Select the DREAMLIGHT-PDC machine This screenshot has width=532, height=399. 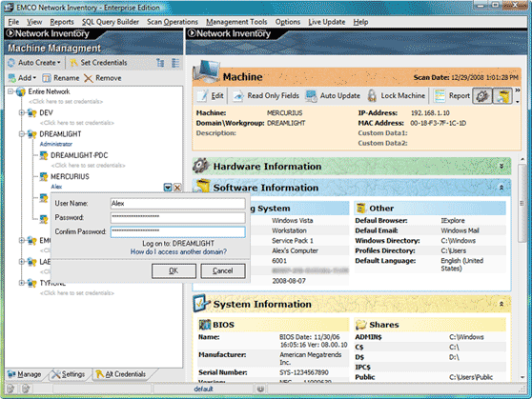click(79, 155)
